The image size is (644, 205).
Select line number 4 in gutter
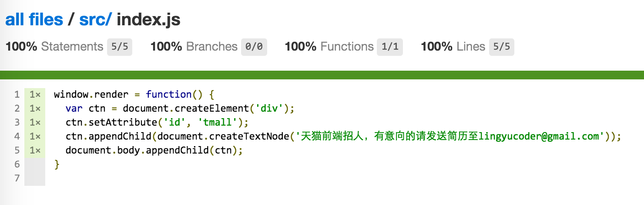(17, 137)
